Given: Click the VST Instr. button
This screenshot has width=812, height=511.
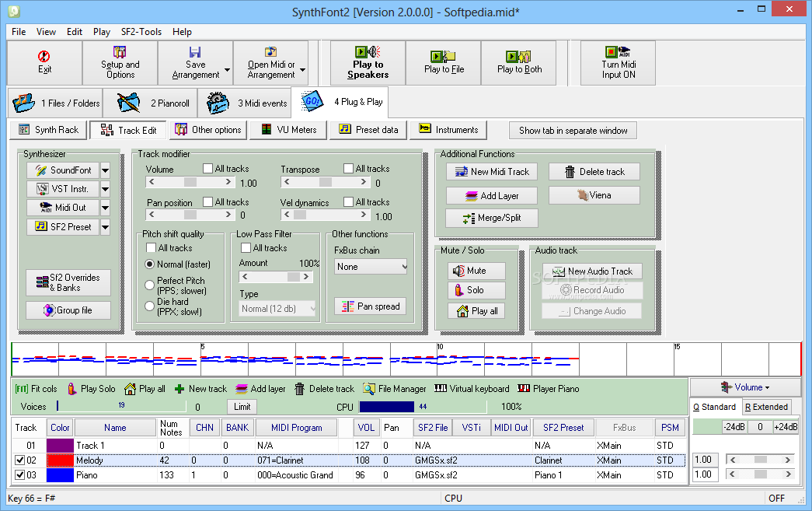Looking at the screenshot, I should [x=63, y=189].
